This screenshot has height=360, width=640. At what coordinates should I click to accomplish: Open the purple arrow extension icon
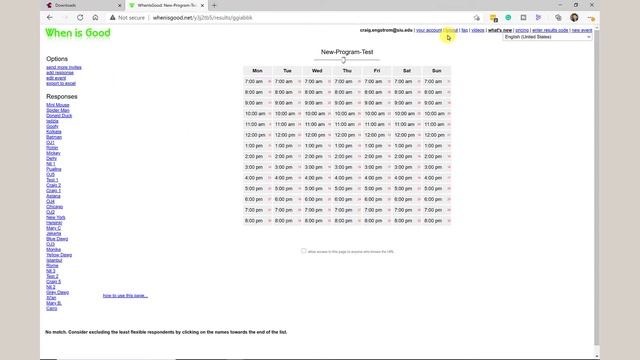coord(538,18)
